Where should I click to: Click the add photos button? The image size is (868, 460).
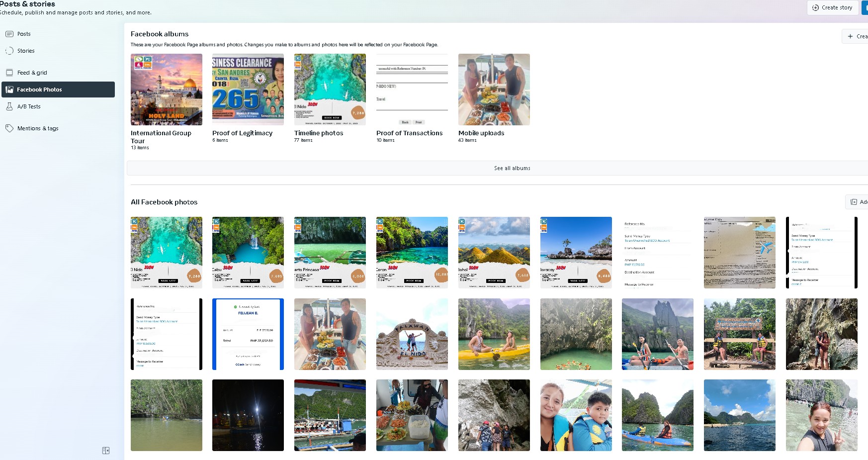(858, 202)
